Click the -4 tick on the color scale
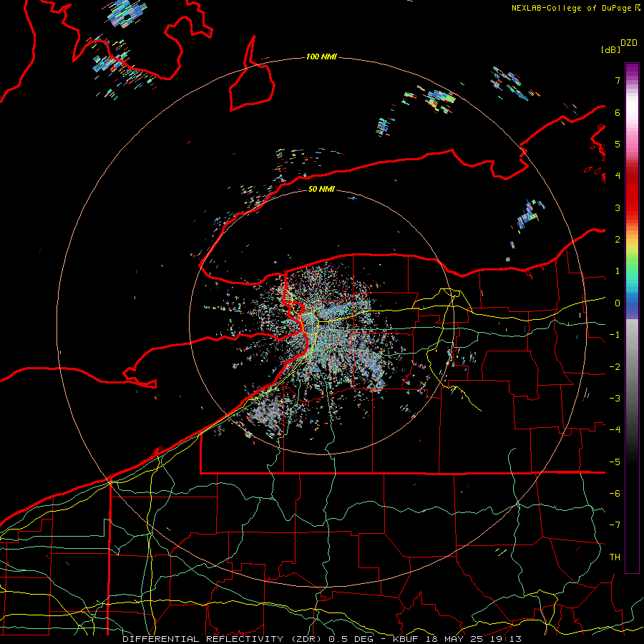The height and width of the screenshot is (644, 644). (615, 430)
